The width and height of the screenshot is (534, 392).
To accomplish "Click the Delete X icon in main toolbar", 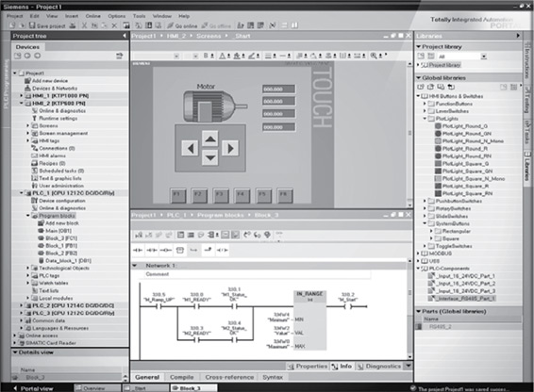I will (x=114, y=25).
